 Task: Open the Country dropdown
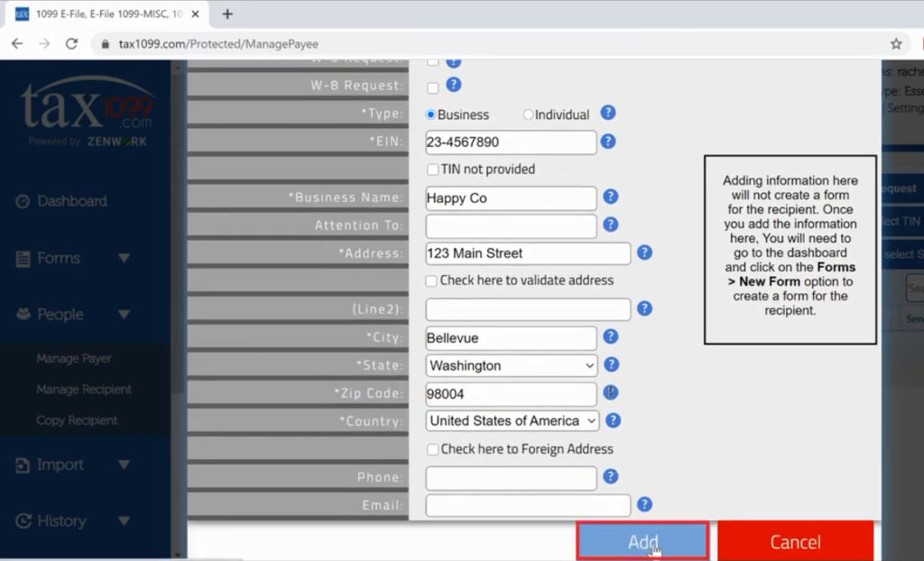511,421
